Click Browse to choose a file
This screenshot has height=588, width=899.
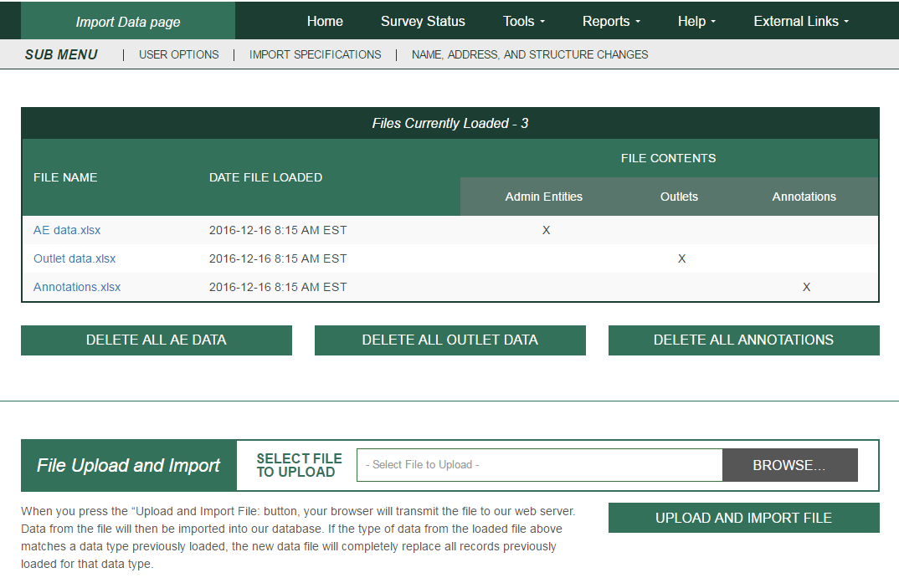789,465
